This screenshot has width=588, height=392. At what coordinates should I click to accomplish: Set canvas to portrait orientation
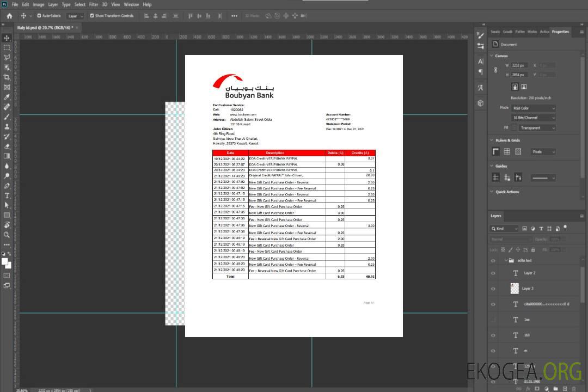coord(515,87)
